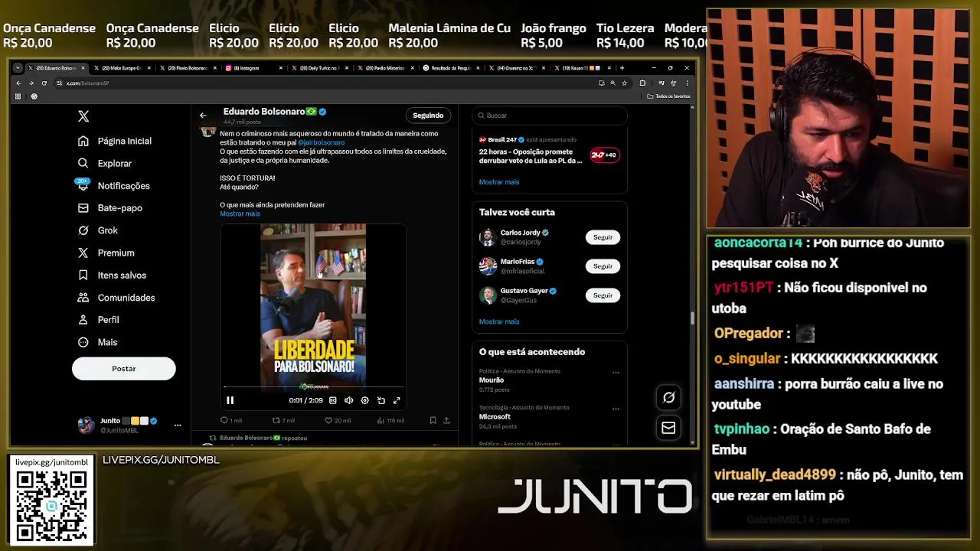Open Grok from the sidebar
Screen dimensions: 980x551
click(97, 230)
